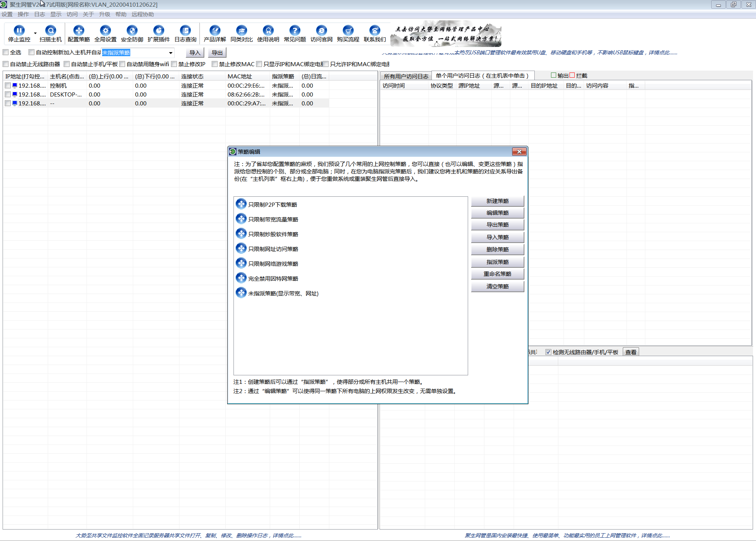756x541 pixels.
Task: Uncheck 检测无线路由器/手机/平板 checkbox
Action: (x=548, y=352)
